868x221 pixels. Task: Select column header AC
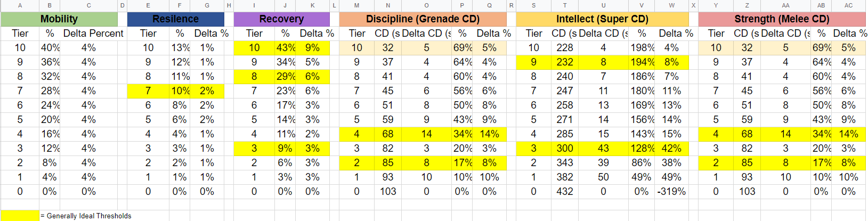(848, 5)
